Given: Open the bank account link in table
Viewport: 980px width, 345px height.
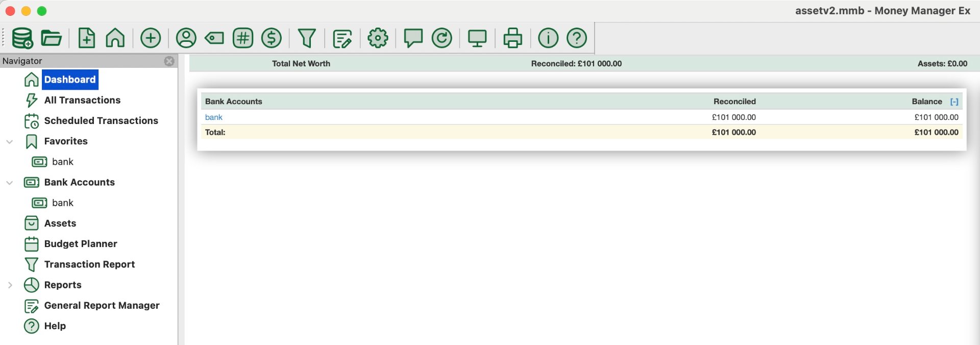Looking at the screenshot, I should (213, 117).
